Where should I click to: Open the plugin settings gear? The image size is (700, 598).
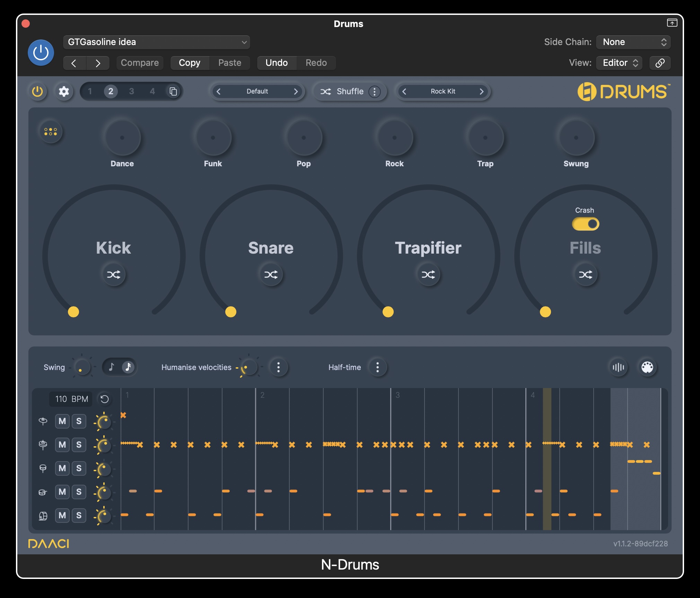(64, 91)
